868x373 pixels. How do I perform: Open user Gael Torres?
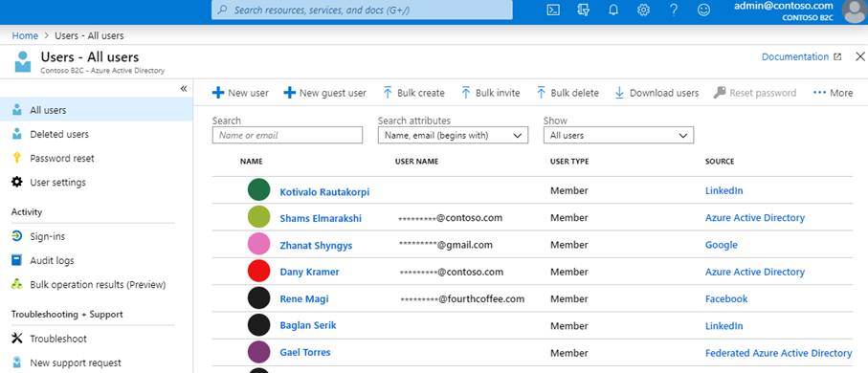pyautogui.click(x=305, y=352)
